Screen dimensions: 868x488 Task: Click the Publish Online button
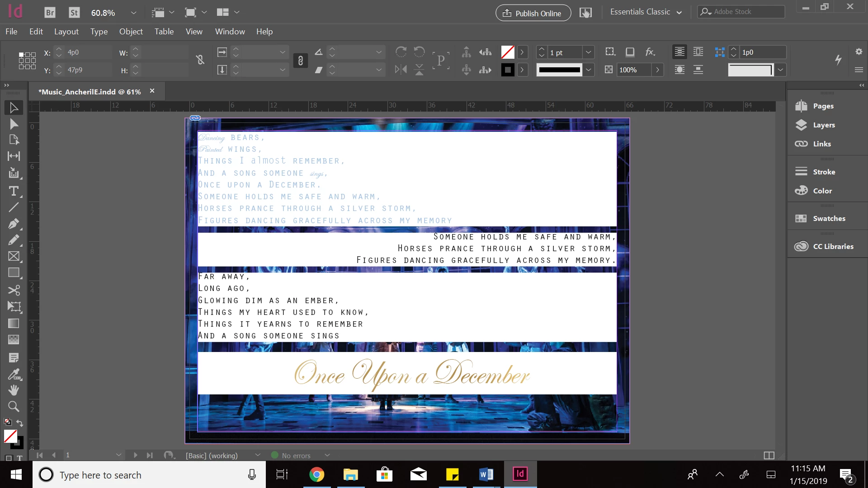[533, 13]
